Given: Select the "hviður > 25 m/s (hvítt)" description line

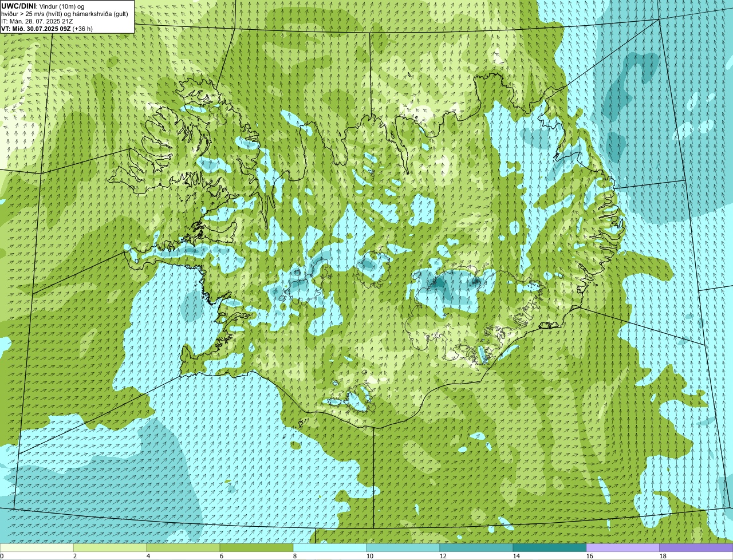Looking at the screenshot, I should (x=65, y=13).
